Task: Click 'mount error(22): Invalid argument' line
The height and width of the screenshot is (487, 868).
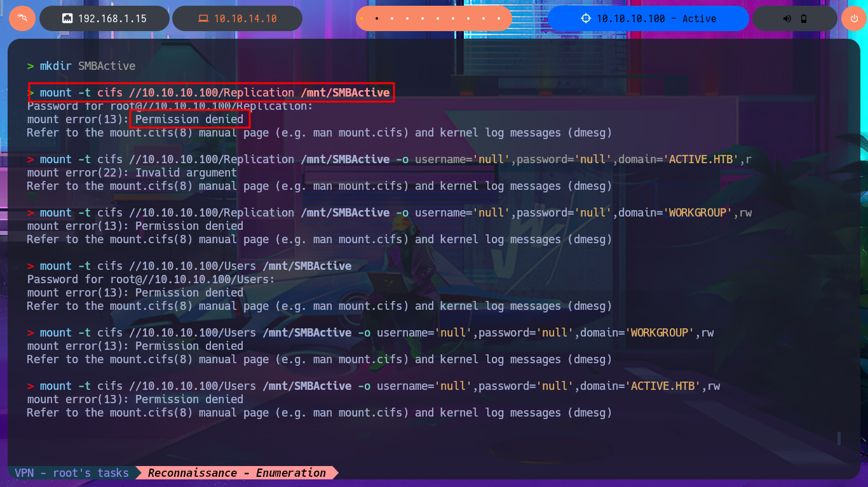Action: 132,173
